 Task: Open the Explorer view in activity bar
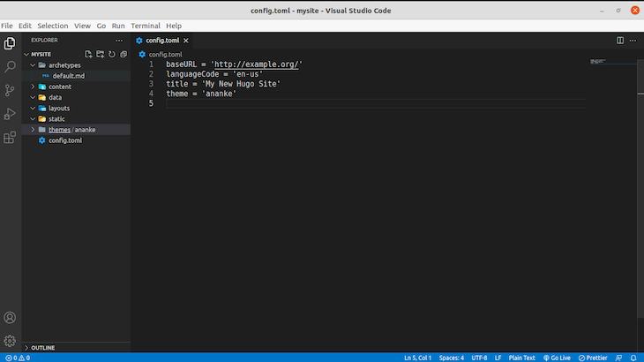[10, 43]
